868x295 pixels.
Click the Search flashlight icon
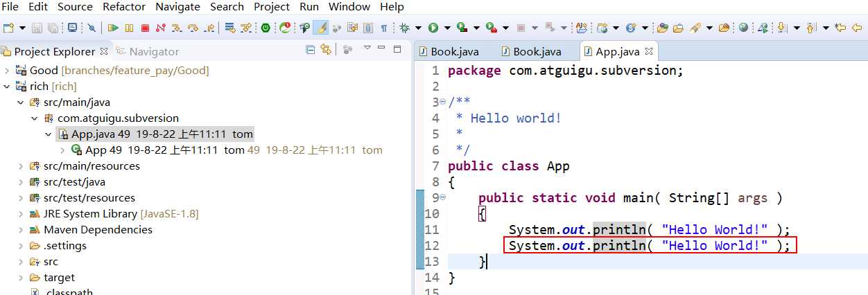coord(695,28)
